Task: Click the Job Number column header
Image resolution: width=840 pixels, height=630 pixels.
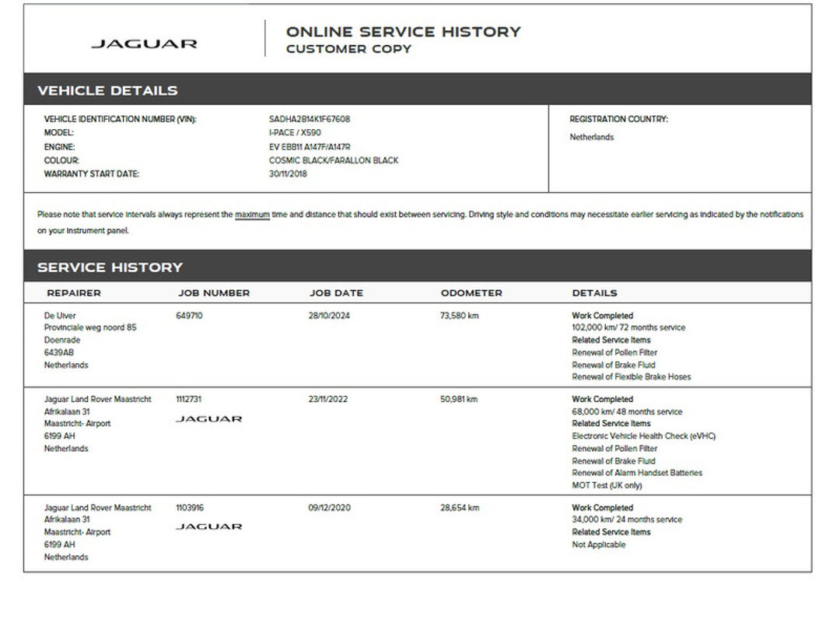Action: pos(214,293)
